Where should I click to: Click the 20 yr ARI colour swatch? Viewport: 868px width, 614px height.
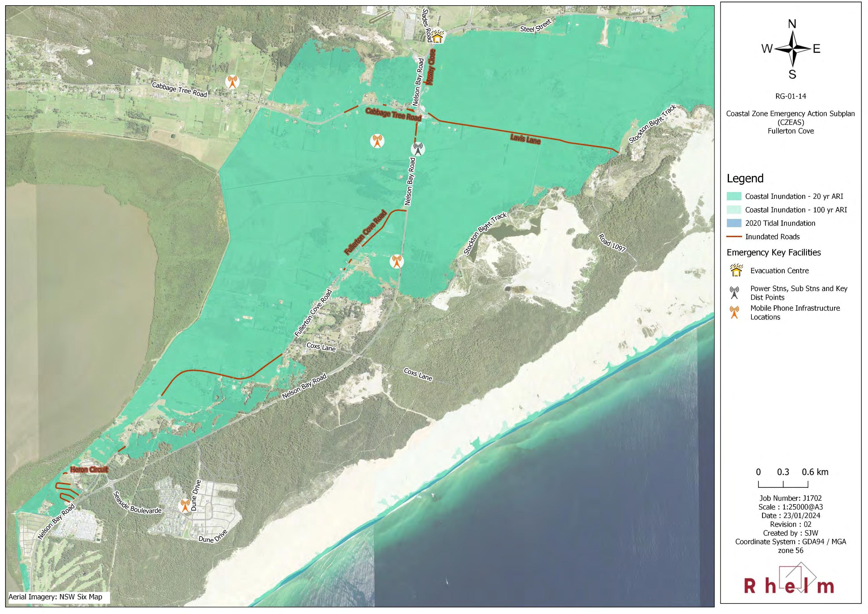734,196
